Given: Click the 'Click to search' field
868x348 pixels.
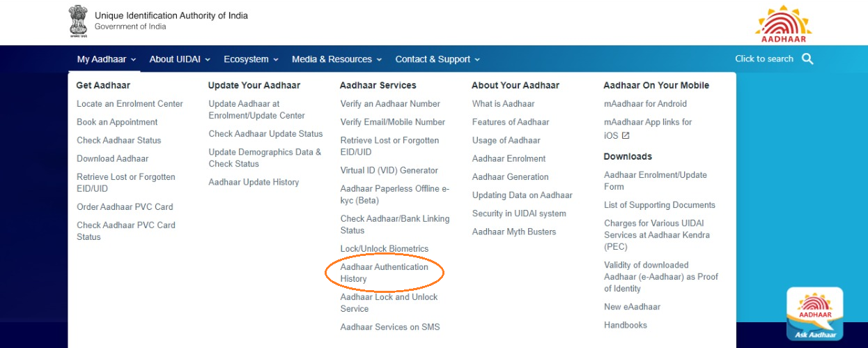Looking at the screenshot, I should click(x=764, y=59).
